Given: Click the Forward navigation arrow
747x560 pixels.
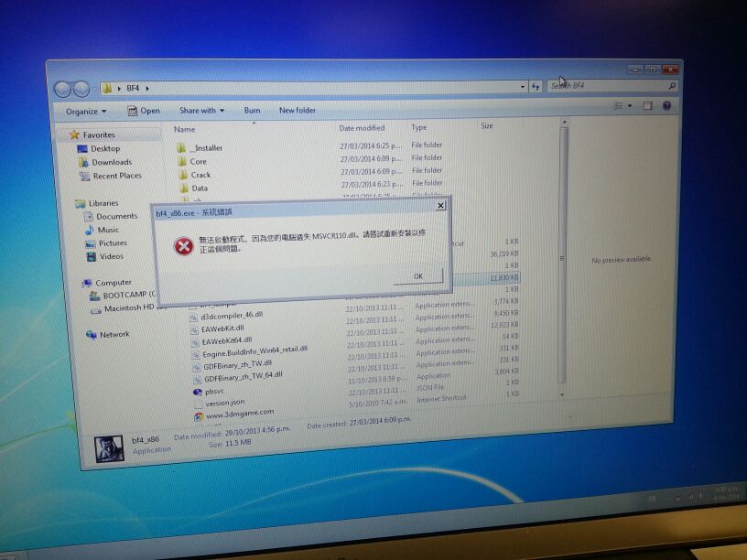Looking at the screenshot, I should coord(81,89).
